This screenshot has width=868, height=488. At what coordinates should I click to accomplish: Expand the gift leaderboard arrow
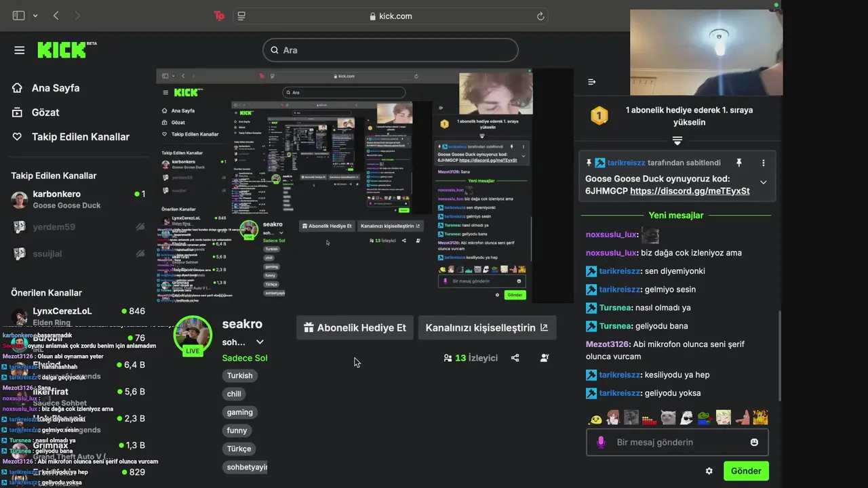[x=677, y=140]
